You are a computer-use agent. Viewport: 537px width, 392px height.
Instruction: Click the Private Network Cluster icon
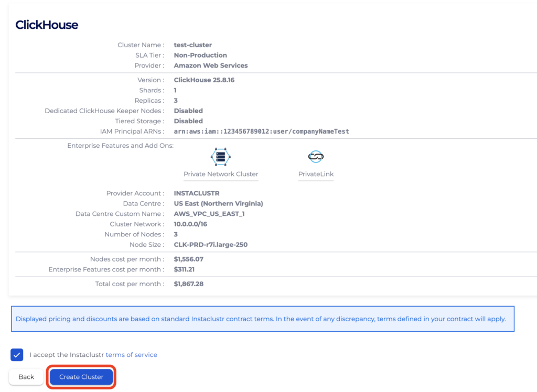(x=221, y=157)
